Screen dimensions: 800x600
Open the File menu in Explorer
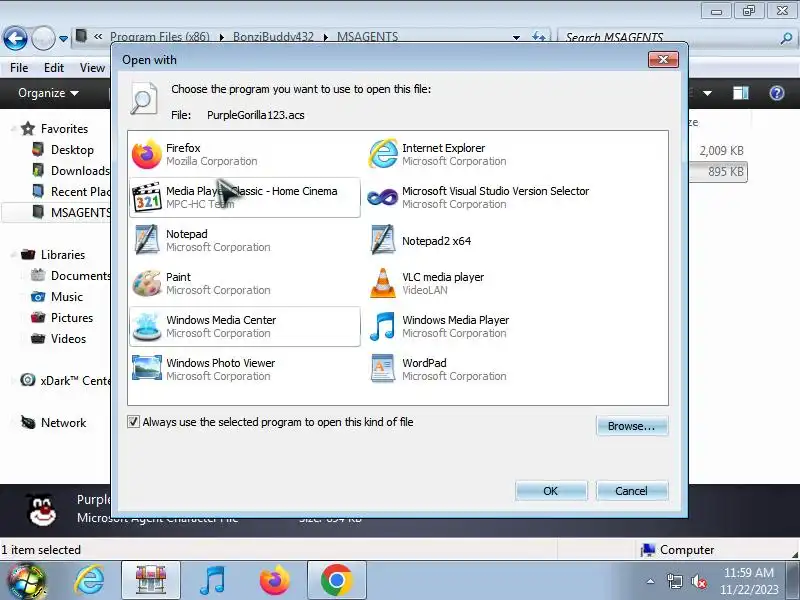pyautogui.click(x=19, y=68)
